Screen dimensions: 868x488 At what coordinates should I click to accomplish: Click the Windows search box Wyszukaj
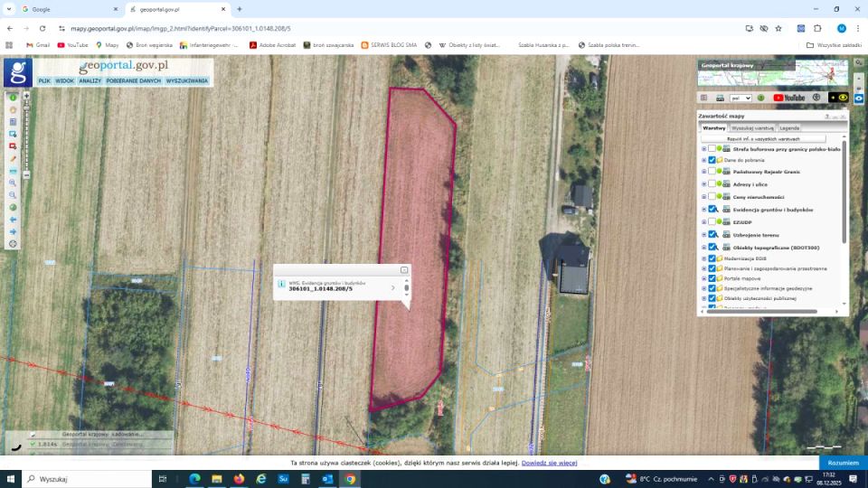pos(86,479)
